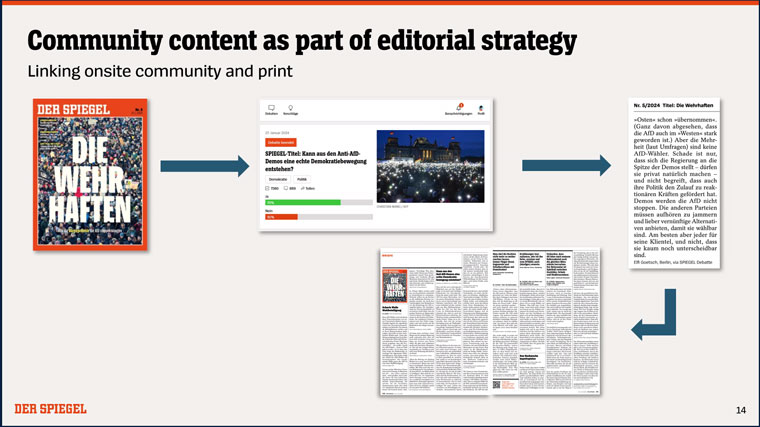
Task: Select the Politik tag
Action: (x=302, y=179)
